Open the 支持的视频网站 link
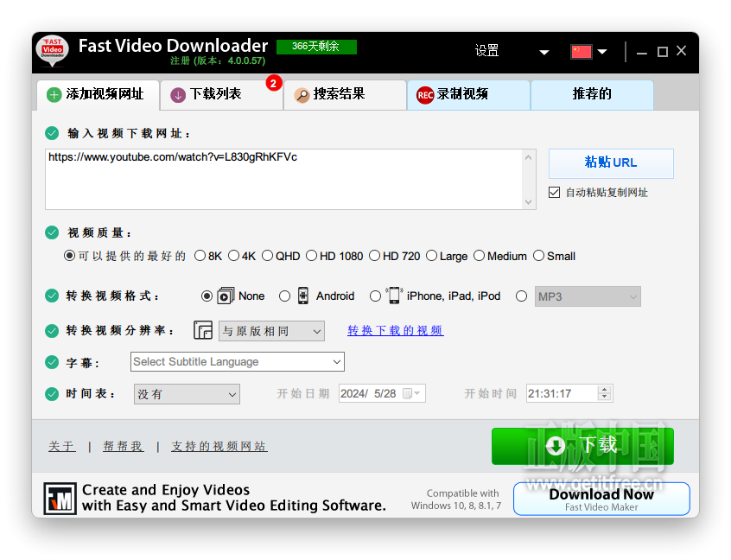 point(219,446)
